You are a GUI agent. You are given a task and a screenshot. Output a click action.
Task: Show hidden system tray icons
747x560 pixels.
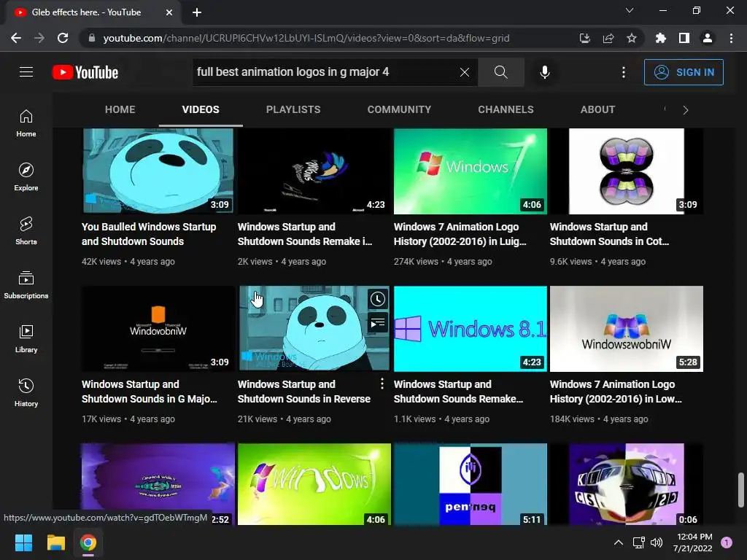click(619, 542)
